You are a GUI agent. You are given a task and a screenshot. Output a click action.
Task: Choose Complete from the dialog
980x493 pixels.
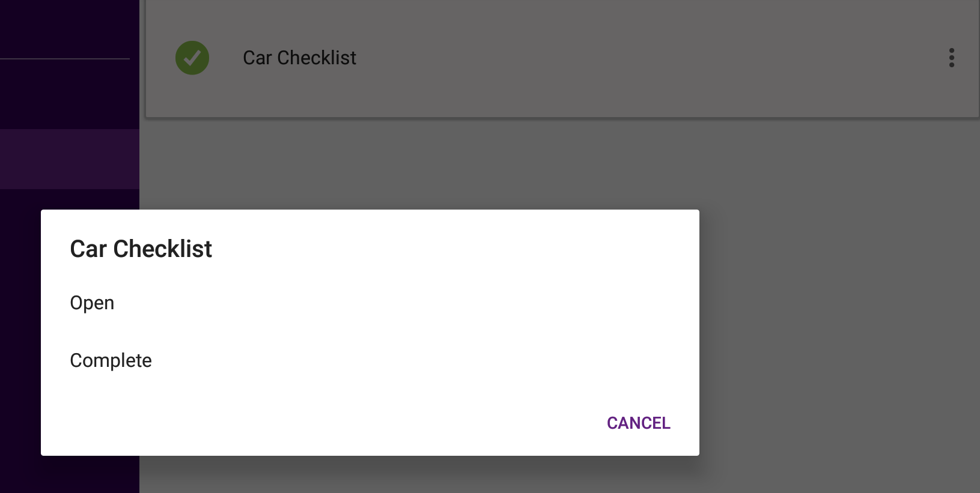tap(111, 360)
